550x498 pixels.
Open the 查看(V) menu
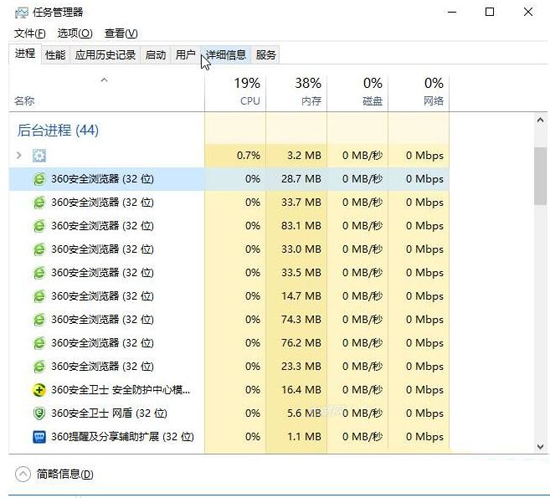tap(121, 34)
